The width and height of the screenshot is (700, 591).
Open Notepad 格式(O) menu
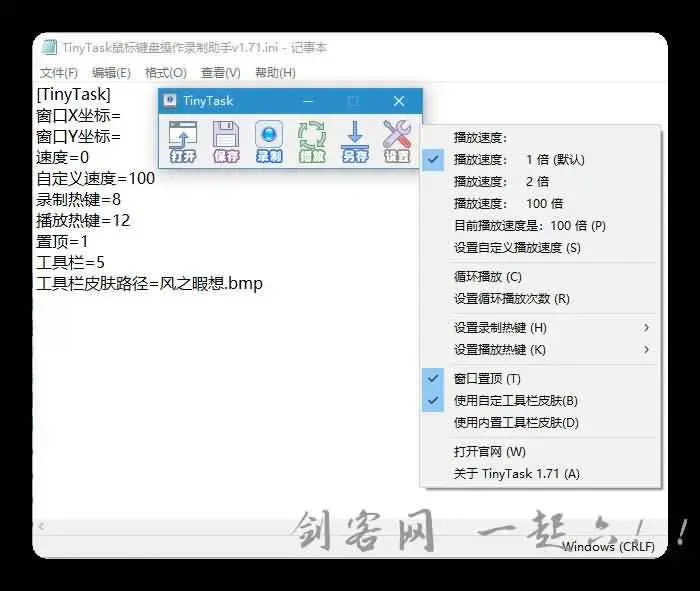[x=166, y=73]
